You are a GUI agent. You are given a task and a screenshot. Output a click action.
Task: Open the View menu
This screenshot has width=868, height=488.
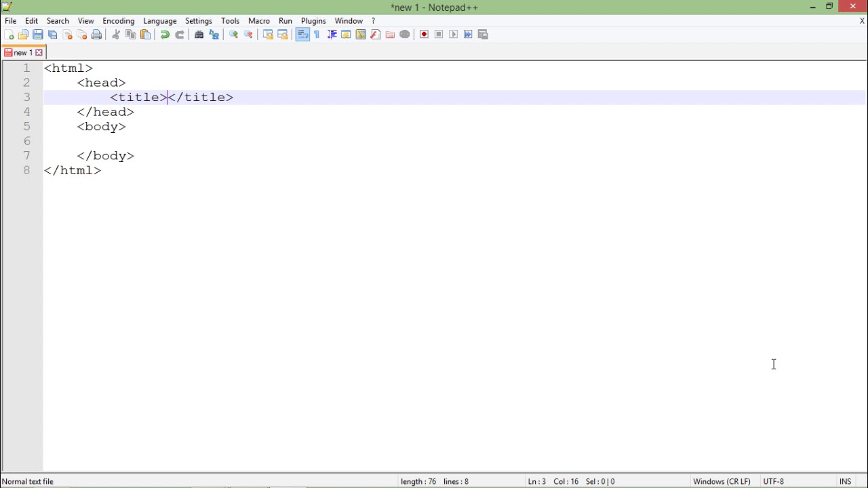(85, 21)
